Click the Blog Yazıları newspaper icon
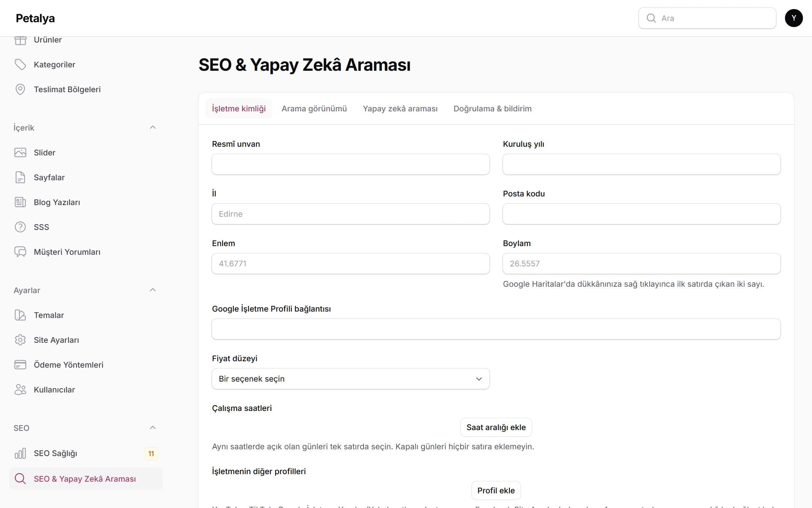This screenshot has width=812, height=508. coord(20,202)
